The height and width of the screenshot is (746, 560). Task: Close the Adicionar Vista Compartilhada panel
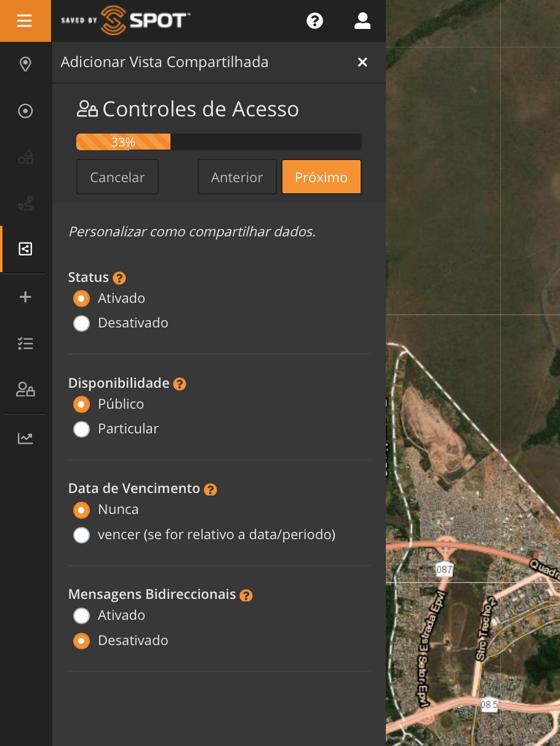pos(362,62)
